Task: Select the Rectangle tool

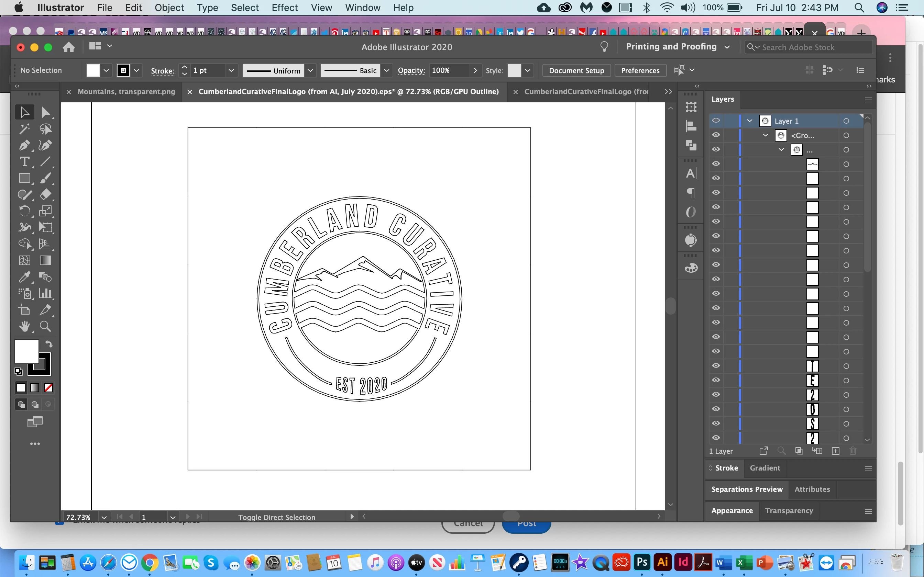Action: pyautogui.click(x=24, y=178)
